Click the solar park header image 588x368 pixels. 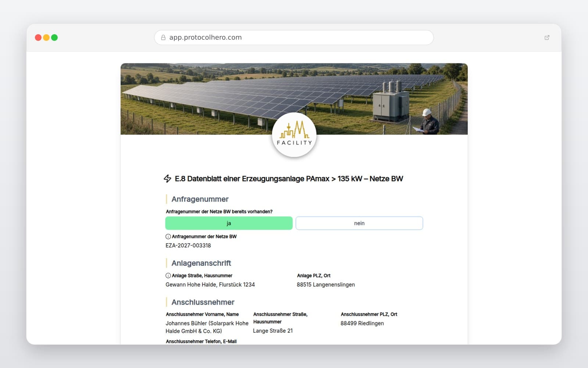[x=294, y=99]
